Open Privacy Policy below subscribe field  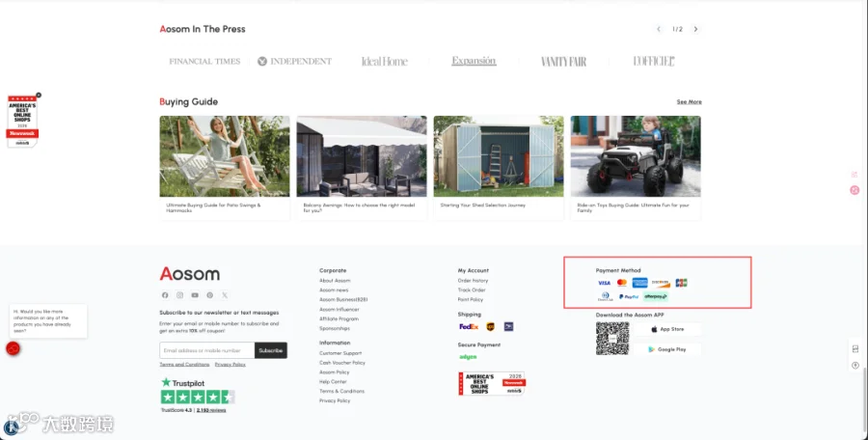[x=231, y=365]
